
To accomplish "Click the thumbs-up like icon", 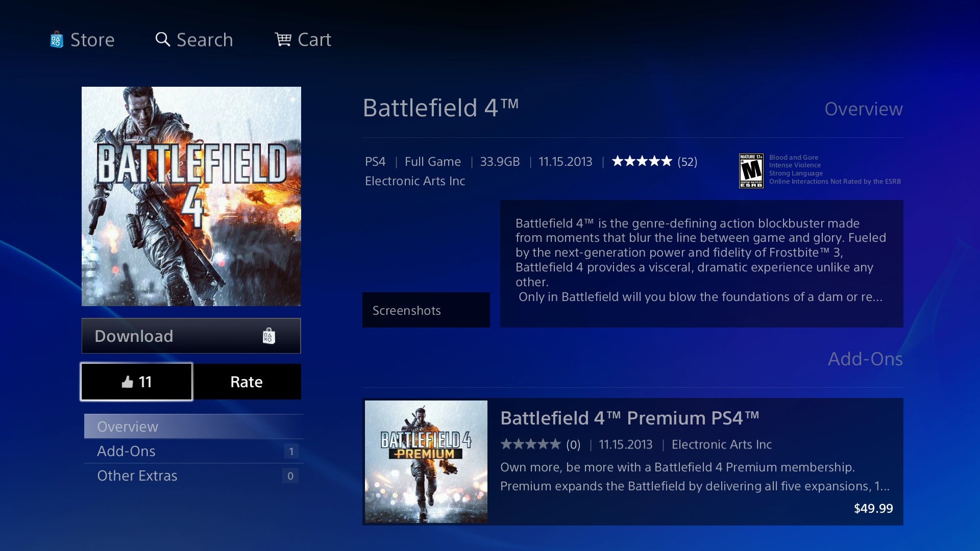I will [x=128, y=382].
